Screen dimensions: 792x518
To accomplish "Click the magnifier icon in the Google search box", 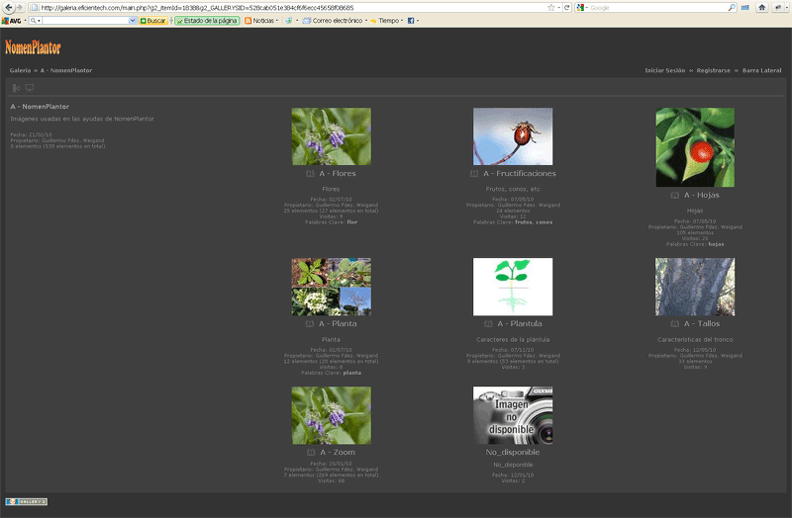I will tap(731, 8).
